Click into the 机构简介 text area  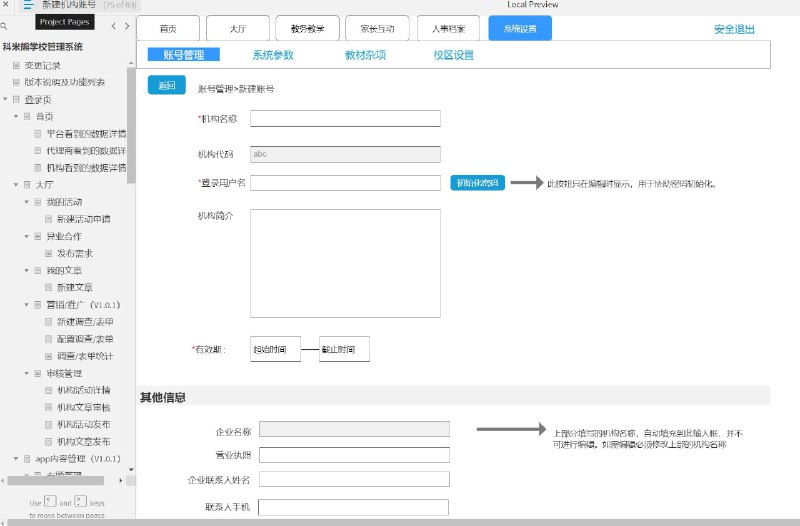pyautogui.click(x=345, y=263)
